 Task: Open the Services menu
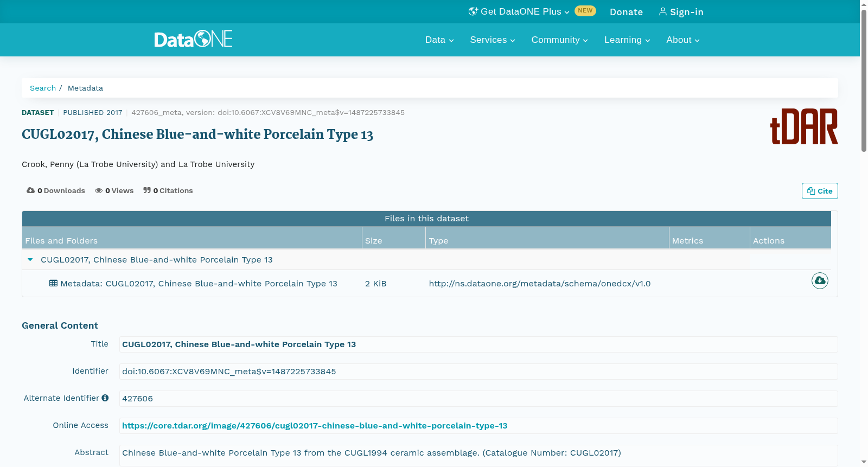pos(493,40)
